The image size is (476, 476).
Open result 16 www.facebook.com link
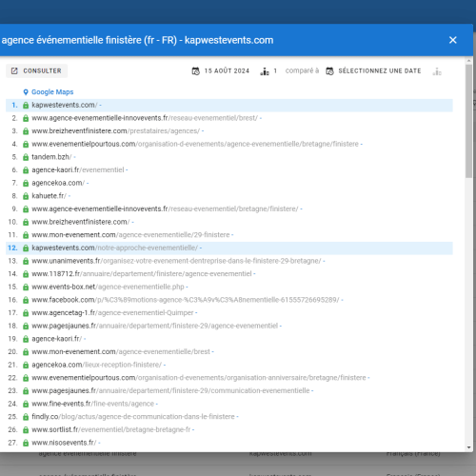click(x=186, y=300)
